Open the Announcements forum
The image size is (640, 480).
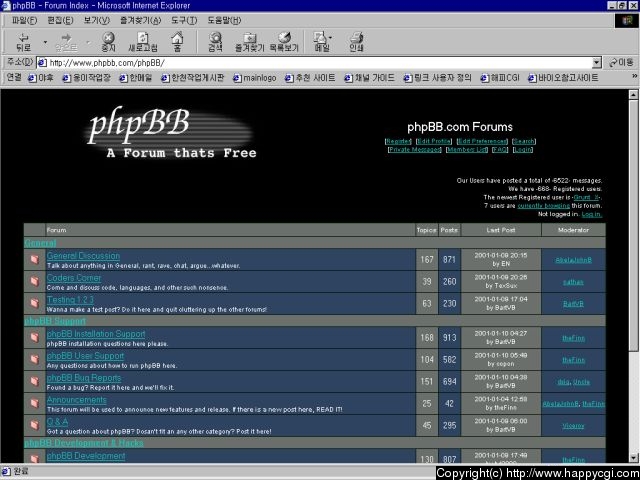(x=77, y=400)
